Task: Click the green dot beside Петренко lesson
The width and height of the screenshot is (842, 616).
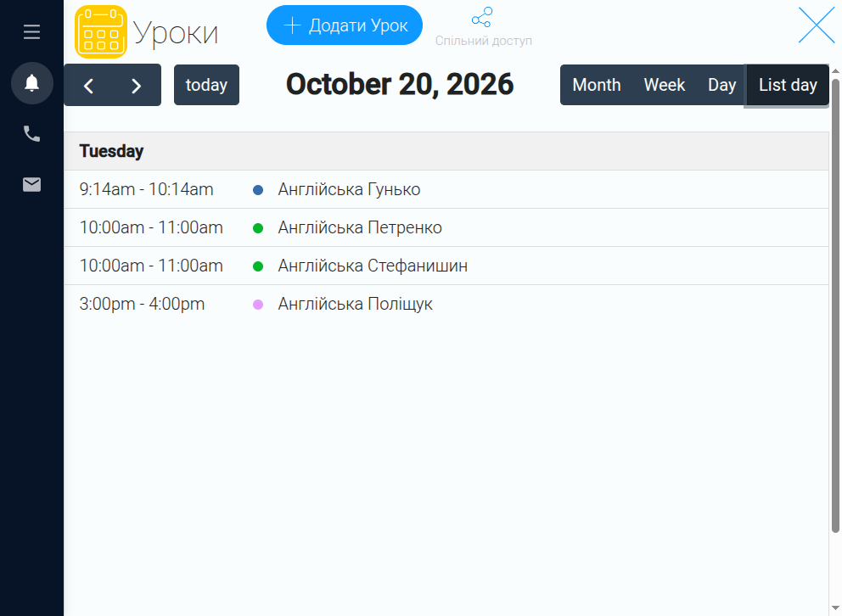Action: [258, 228]
